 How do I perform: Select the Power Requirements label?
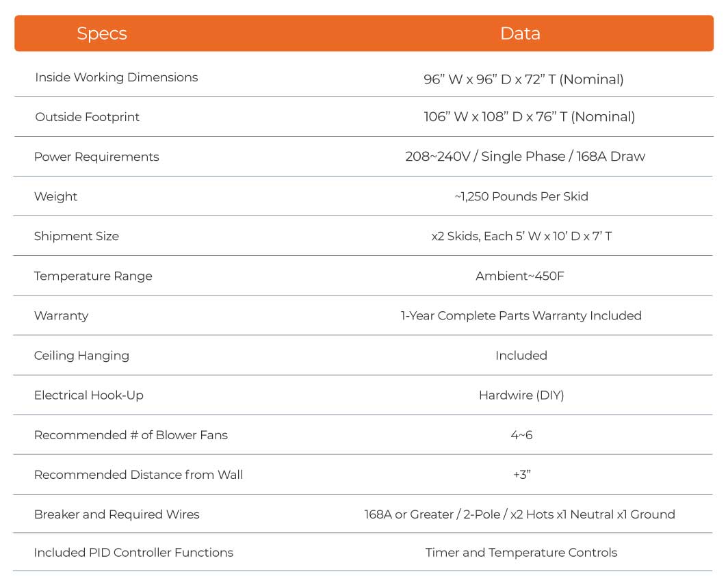pos(96,157)
